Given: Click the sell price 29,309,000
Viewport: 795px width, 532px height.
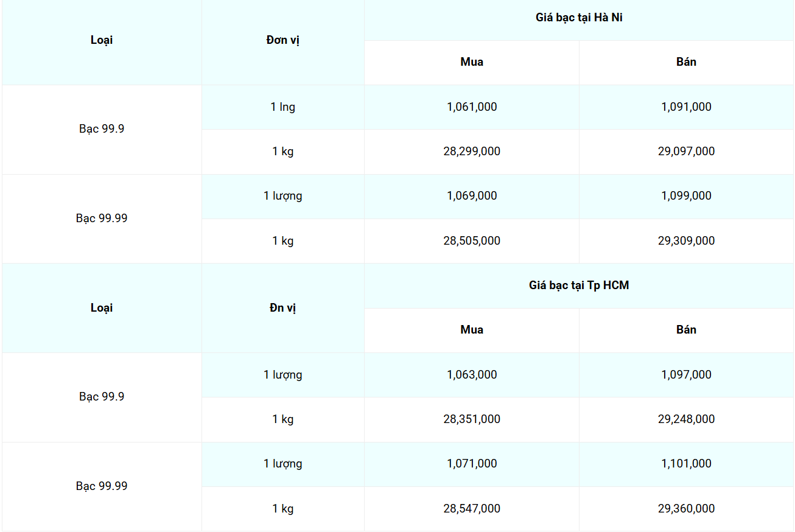Looking at the screenshot, I should click(686, 241).
